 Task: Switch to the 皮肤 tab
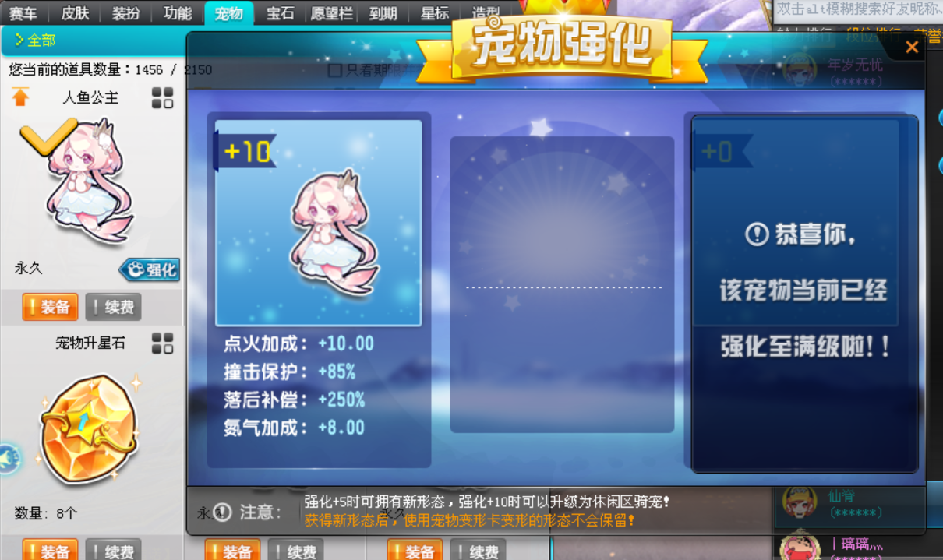[75, 12]
